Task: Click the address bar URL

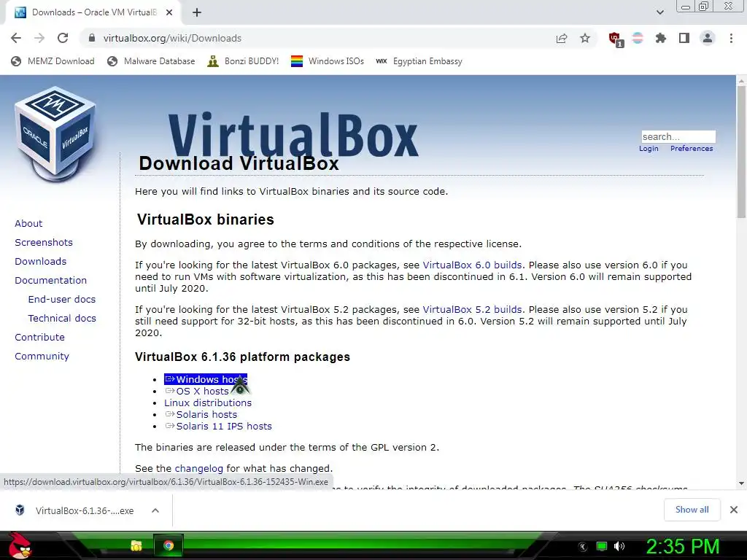Action: (172, 38)
